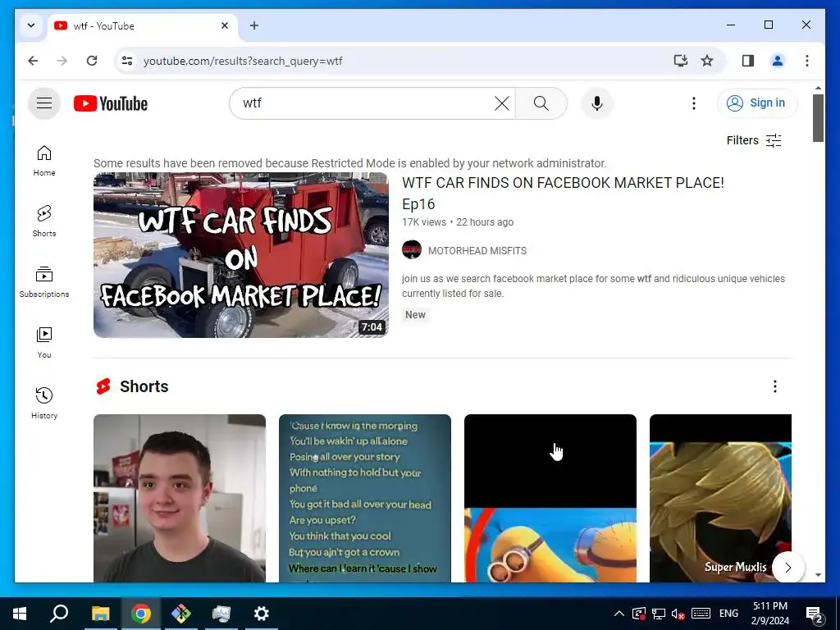Show next Shorts with arrow button
This screenshot has height=630, width=840.
[787, 568]
